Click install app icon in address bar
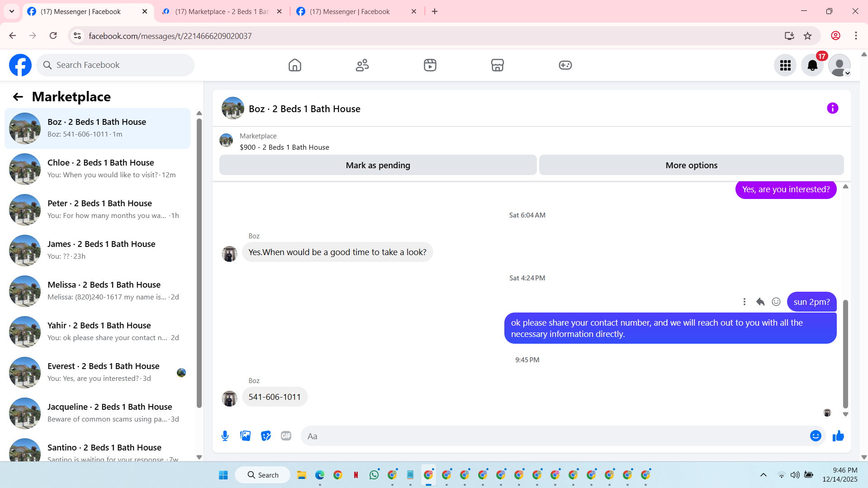Image resolution: width=868 pixels, height=488 pixels. tap(789, 36)
